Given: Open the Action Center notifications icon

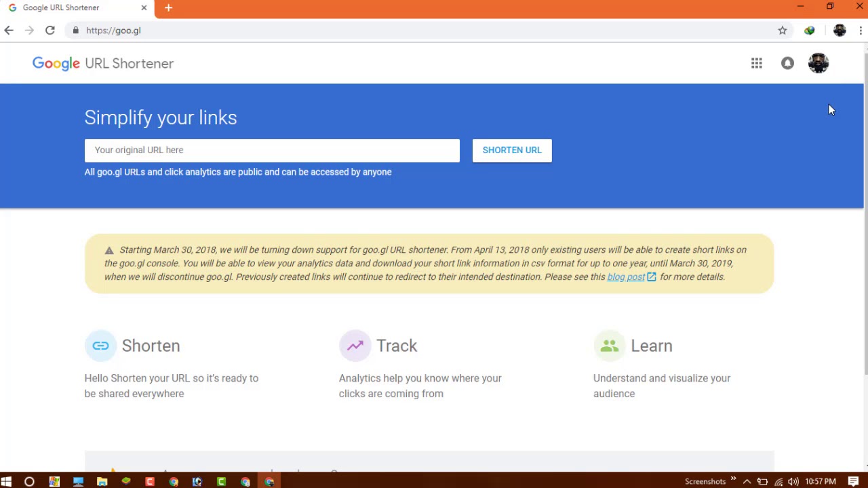Looking at the screenshot, I should (853, 482).
